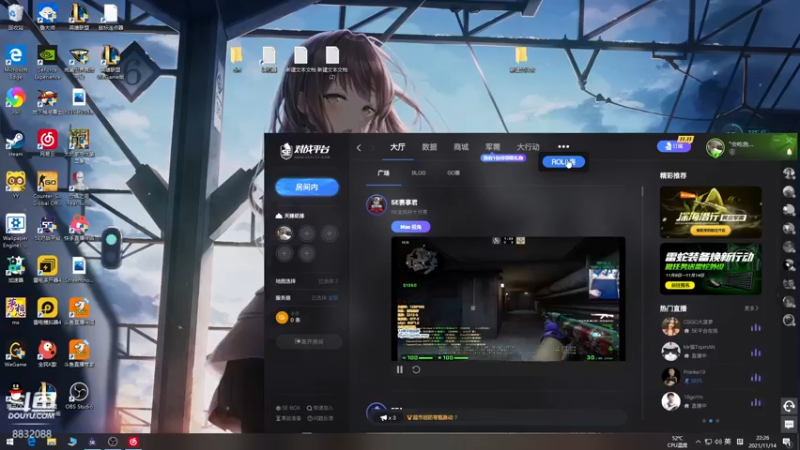
Task: Show hidden system tray icons
Action: (698, 442)
